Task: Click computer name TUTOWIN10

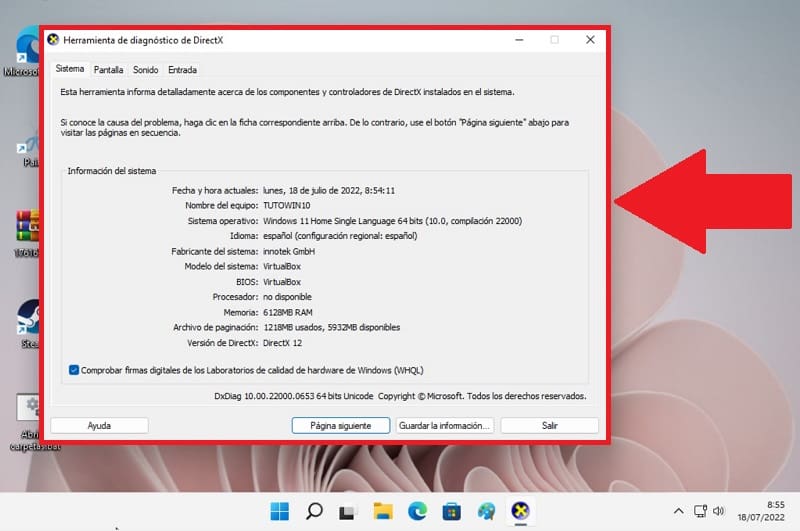Action: pos(287,206)
